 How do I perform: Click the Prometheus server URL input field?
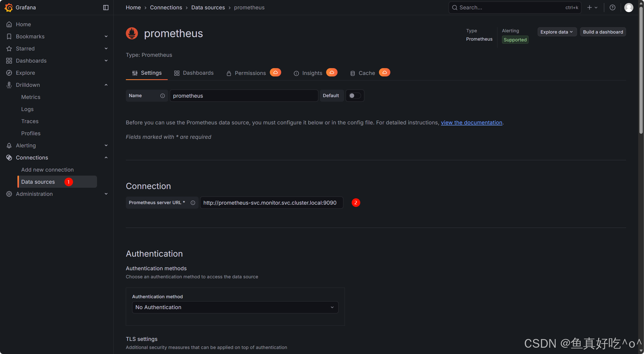(x=271, y=203)
